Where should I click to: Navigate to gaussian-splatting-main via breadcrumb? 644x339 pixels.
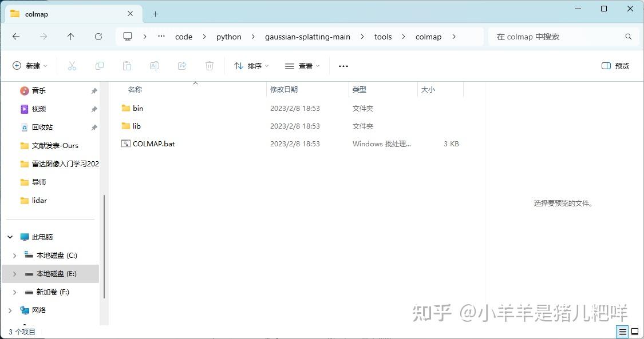point(307,37)
